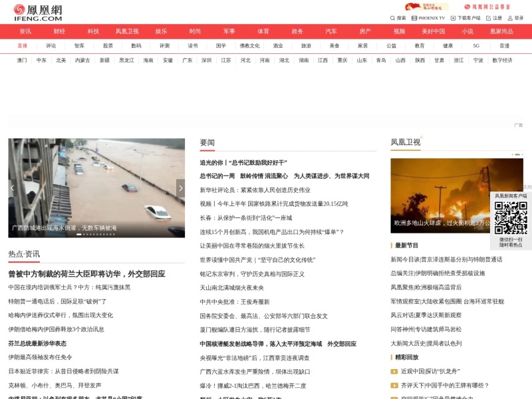Choose the 内蒙古 regional link
The height and width of the screenshot is (399, 532).
point(82,61)
